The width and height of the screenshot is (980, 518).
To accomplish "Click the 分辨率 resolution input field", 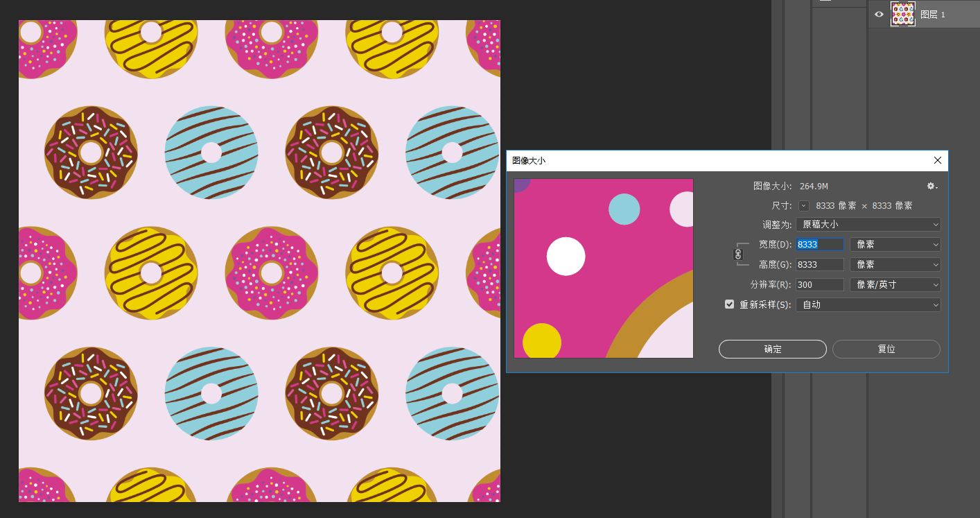I will coord(820,285).
